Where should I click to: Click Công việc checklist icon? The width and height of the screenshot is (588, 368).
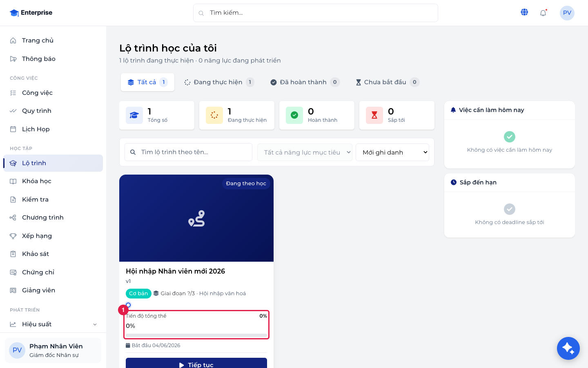tap(13, 93)
